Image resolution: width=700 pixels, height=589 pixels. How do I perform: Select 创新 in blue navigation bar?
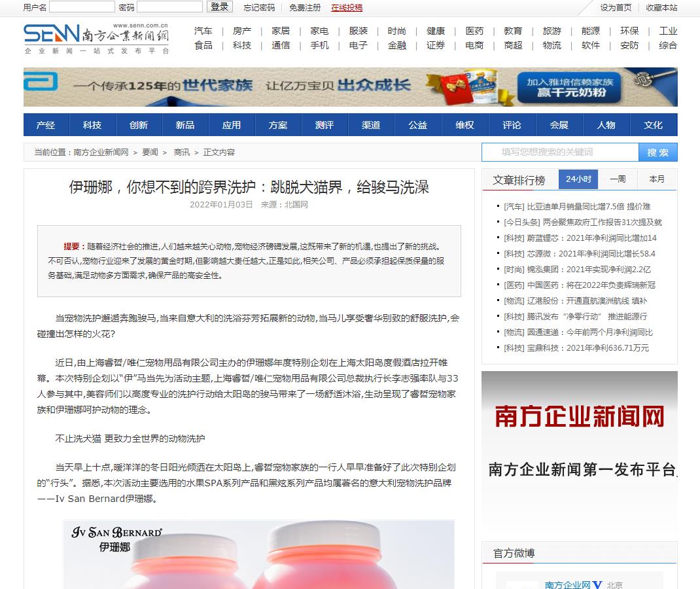point(139,125)
